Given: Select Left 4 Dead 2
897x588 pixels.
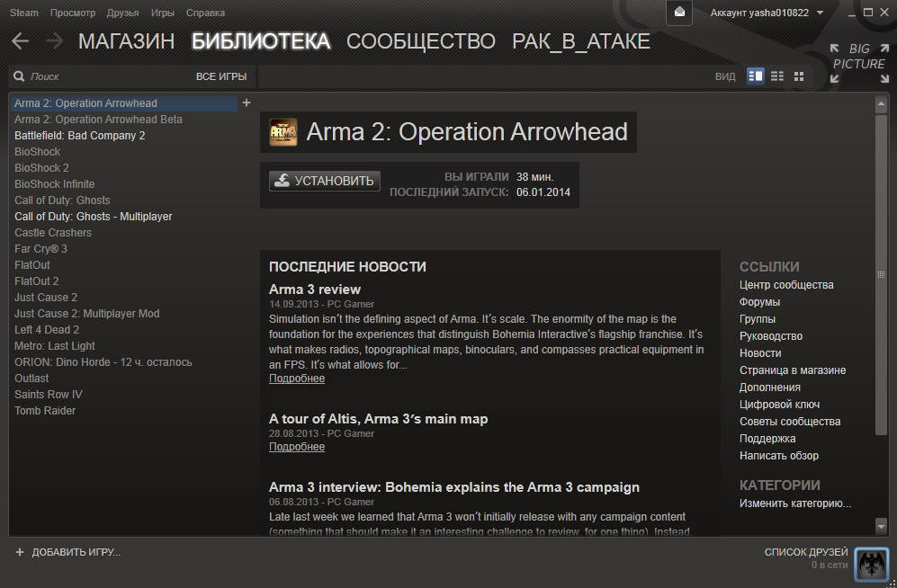Looking at the screenshot, I should click(47, 330).
